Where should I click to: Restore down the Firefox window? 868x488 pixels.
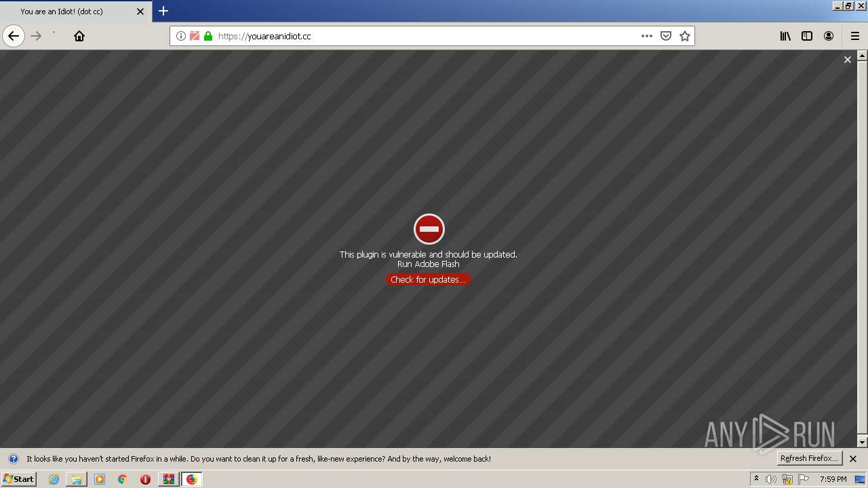[x=848, y=5]
